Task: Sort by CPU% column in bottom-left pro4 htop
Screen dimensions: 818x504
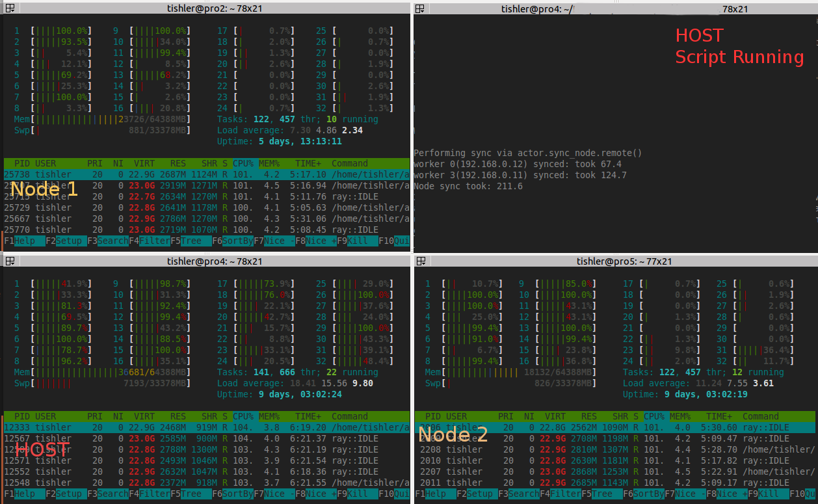Action: (244, 416)
